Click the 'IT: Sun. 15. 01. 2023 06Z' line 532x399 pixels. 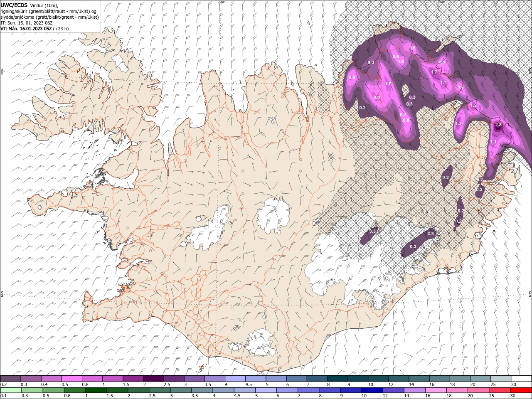point(27,23)
